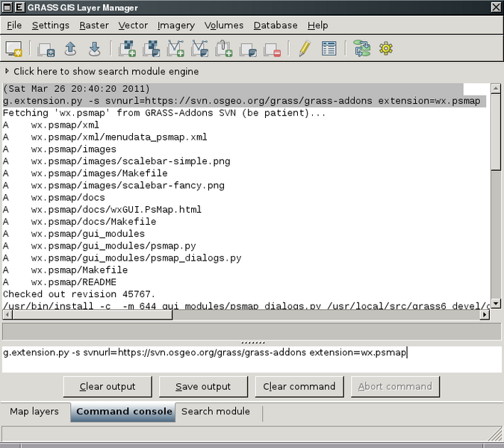Screen dimensions: 504x448
Task: Click the horizontal scrollbar in output pane
Action: (246, 315)
